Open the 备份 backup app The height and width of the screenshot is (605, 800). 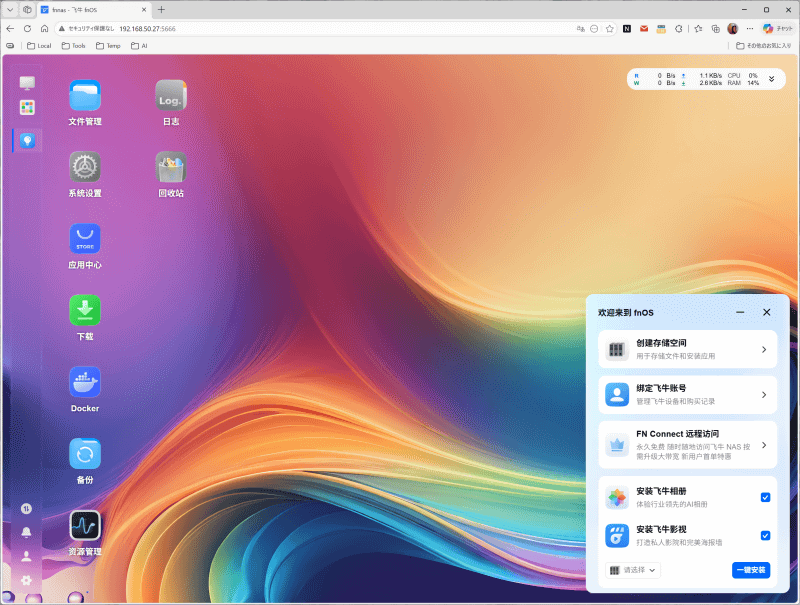click(x=85, y=461)
